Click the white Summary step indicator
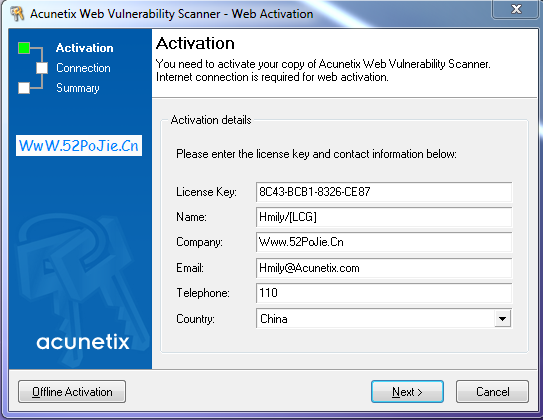 (24, 88)
